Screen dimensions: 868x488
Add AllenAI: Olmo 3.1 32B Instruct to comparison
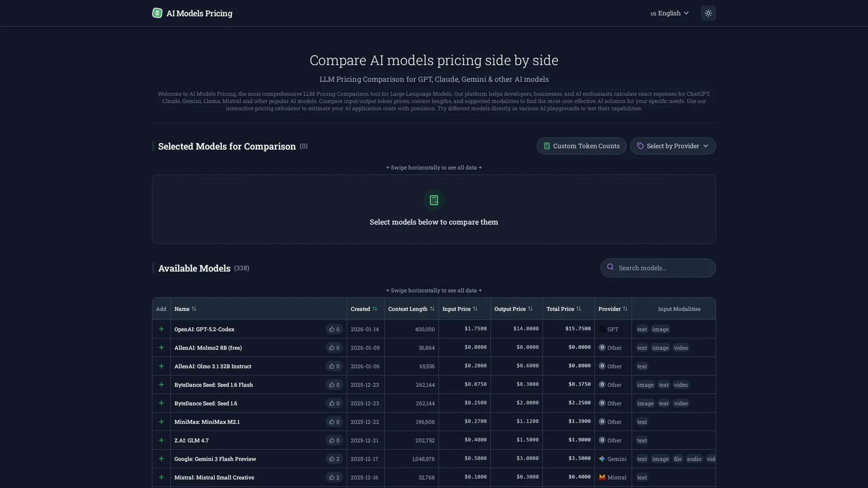click(161, 366)
